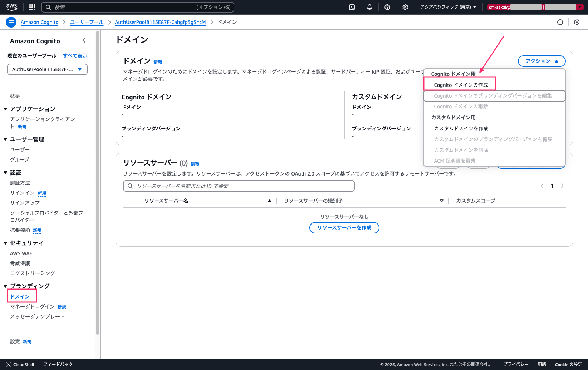Screen dimensions: 588x370
Task: Open 脅威保護 in the sidebar
Action: point(20,263)
